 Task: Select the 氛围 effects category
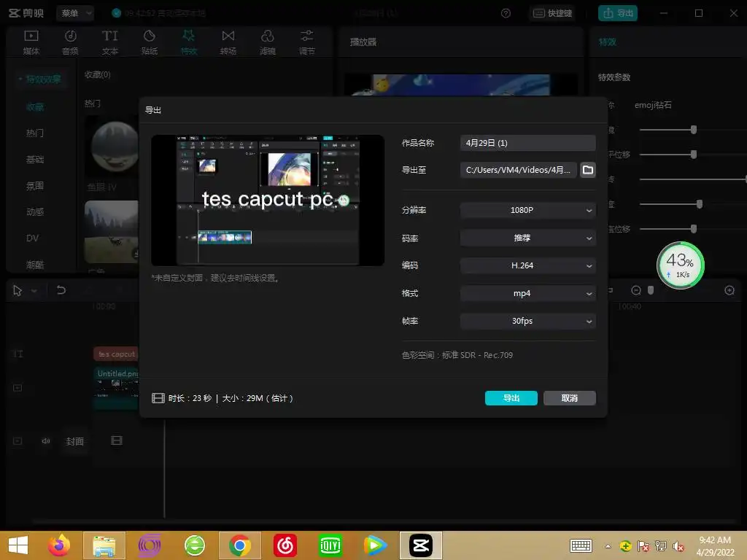(x=35, y=186)
